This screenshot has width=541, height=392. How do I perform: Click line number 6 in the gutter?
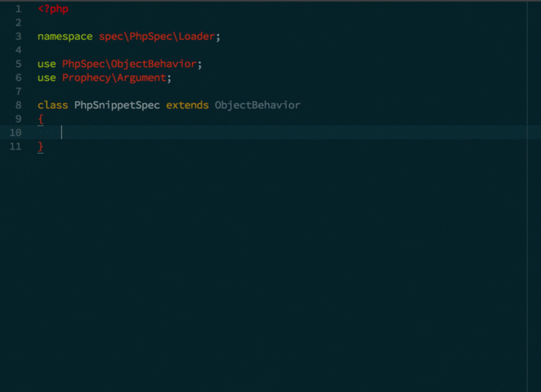[19, 78]
